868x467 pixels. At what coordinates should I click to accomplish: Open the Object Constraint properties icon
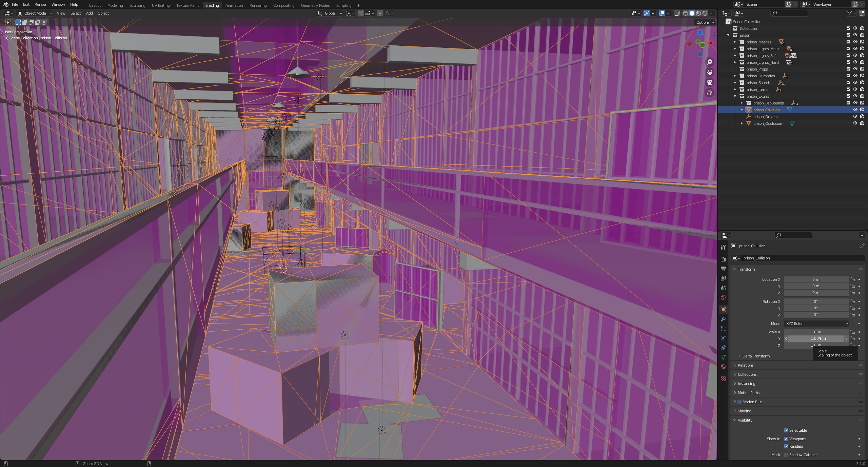click(723, 348)
